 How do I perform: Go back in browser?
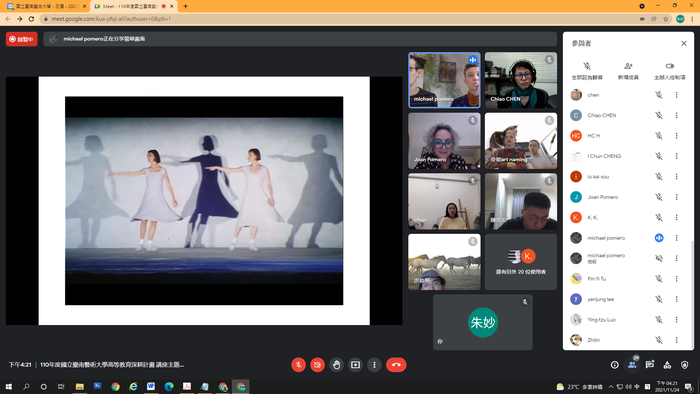click(x=8, y=19)
